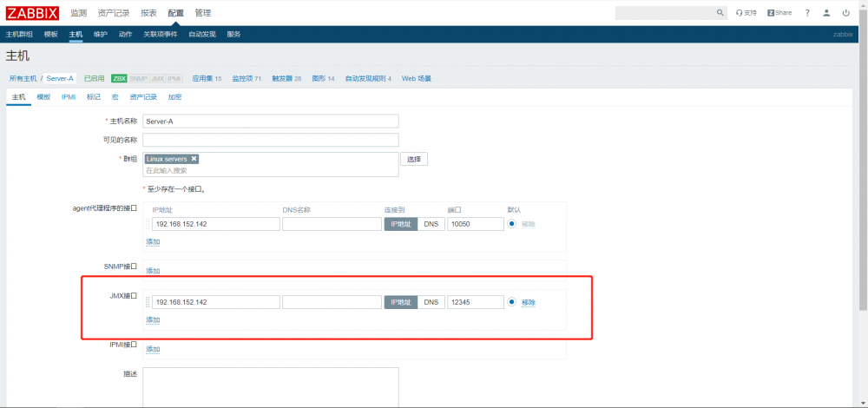Viewport: 868px width, 408px height.
Task: Click 添加 under agent interface
Action: point(153,242)
